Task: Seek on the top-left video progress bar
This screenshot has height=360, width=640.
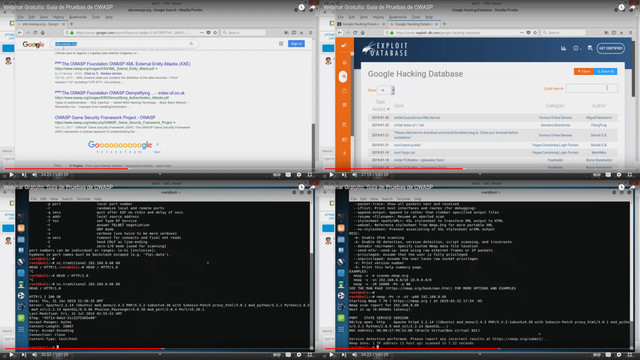Action: tap(160, 168)
